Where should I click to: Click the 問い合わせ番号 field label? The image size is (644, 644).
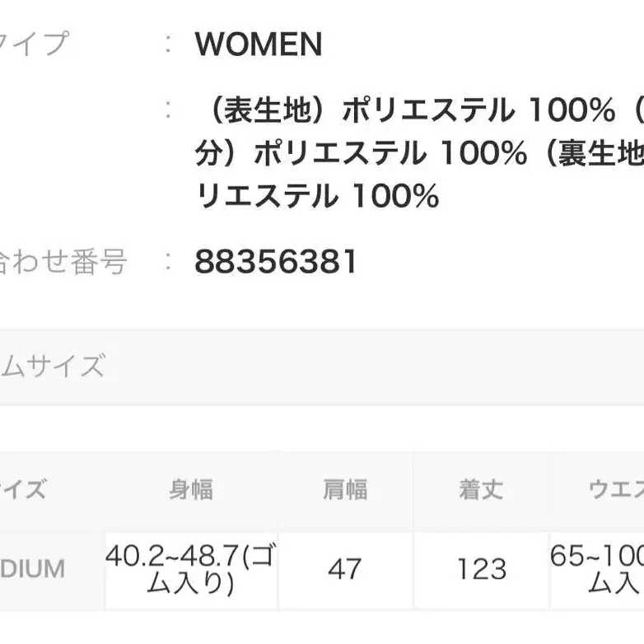(63, 263)
